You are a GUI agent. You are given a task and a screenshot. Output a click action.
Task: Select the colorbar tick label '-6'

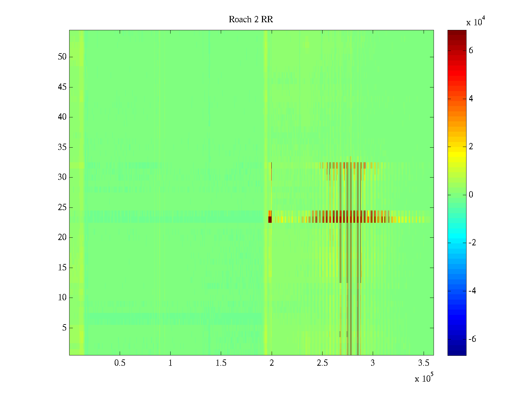pyautogui.click(x=472, y=339)
